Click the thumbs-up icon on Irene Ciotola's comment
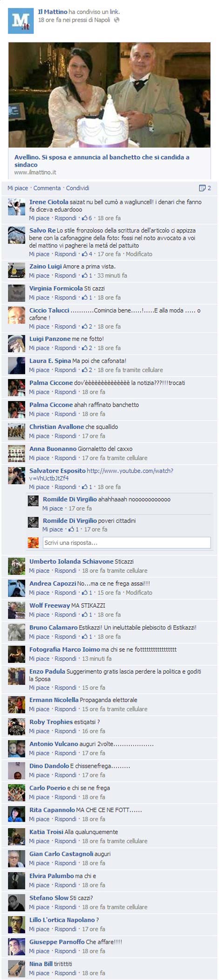Image resolution: width=219 pixels, height=980 pixels. tap(85, 218)
